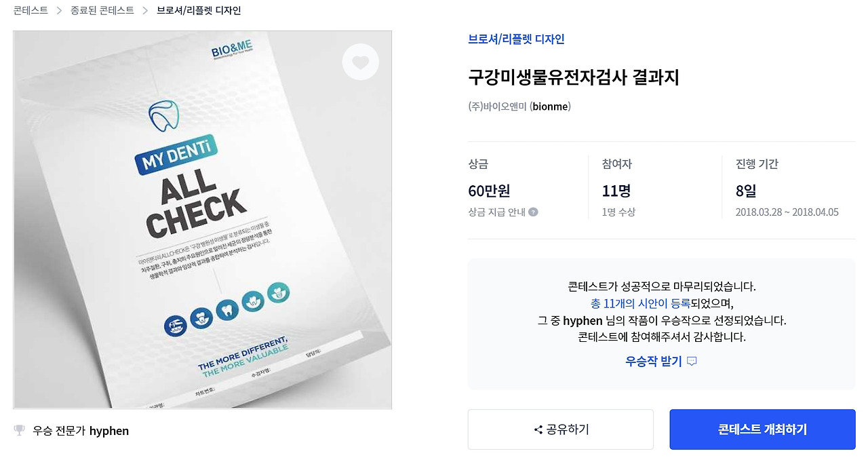
Task: Open the MY DENTi ALL CHECK design thumbnail
Action: coord(203,220)
